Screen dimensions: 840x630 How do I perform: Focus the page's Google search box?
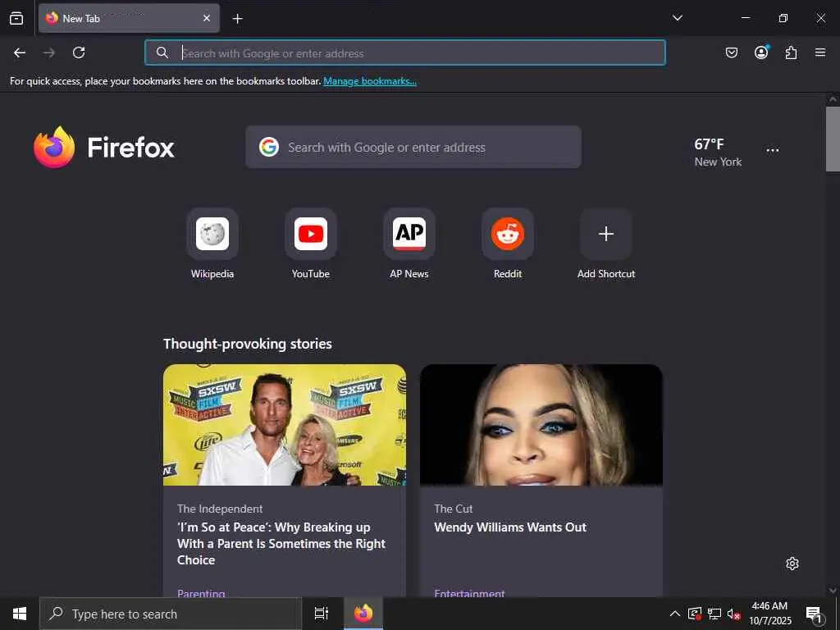(x=413, y=147)
